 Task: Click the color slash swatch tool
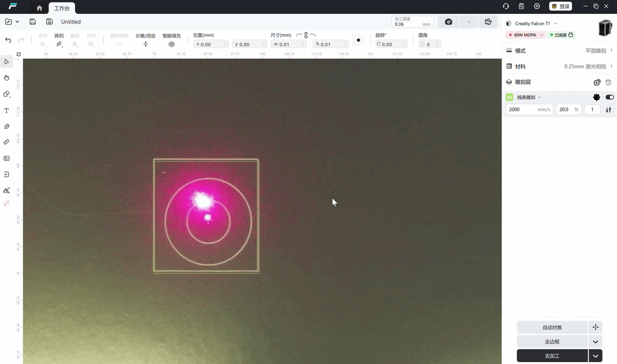pos(7,203)
